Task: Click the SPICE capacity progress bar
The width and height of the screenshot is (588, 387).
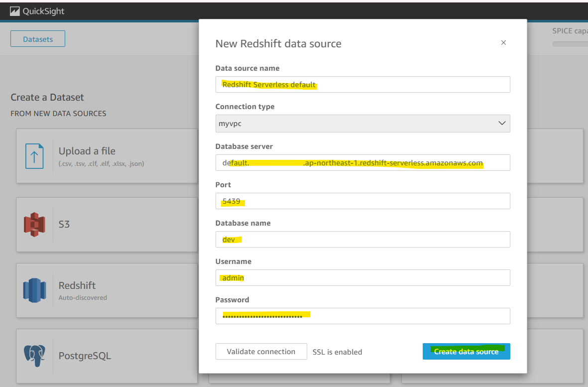Action: 570,44
